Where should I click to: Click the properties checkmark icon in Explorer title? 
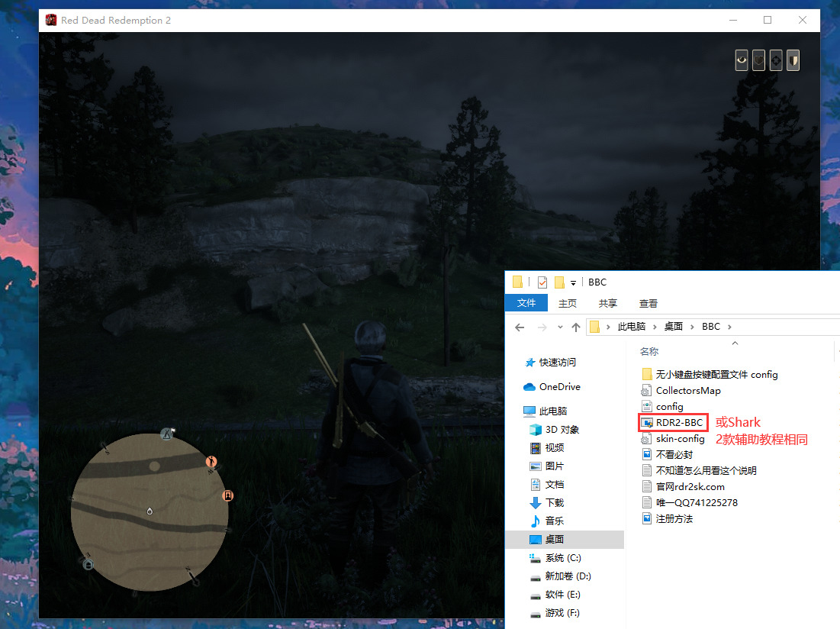click(x=542, y=282)
